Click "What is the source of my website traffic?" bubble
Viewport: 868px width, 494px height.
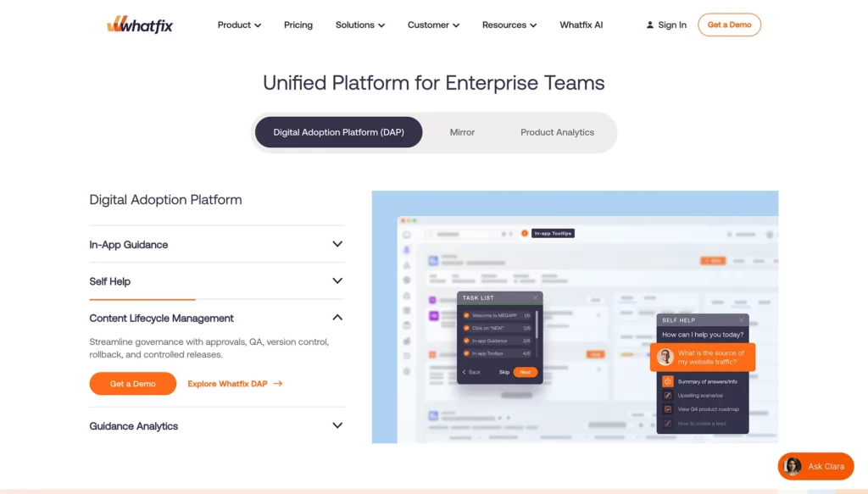click(x=703, y=358)
